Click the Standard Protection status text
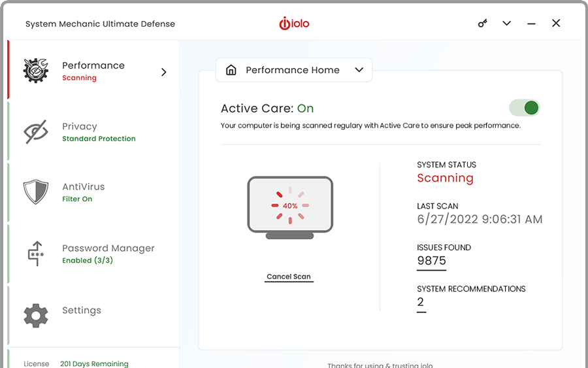This screenshot has height=368, width=588. tap(99, 139)
